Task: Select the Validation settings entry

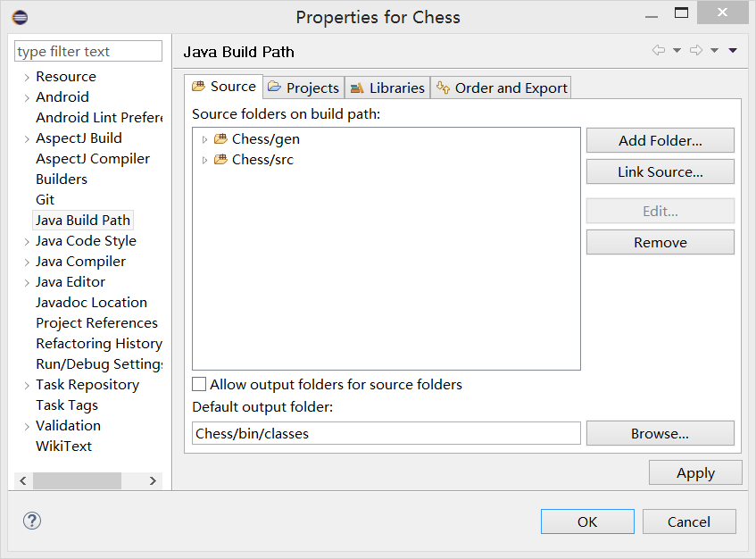Action: [x=68, y=425]
